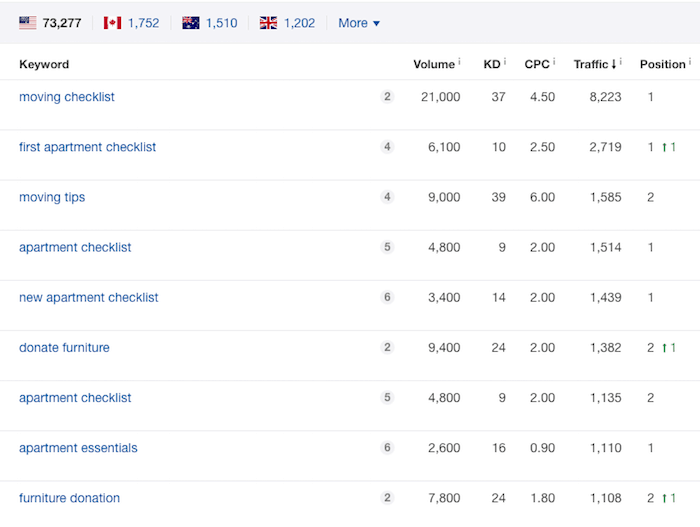Open the furniture donation keyword link
Screen dimensions: 700x527
tap(70, 498)
